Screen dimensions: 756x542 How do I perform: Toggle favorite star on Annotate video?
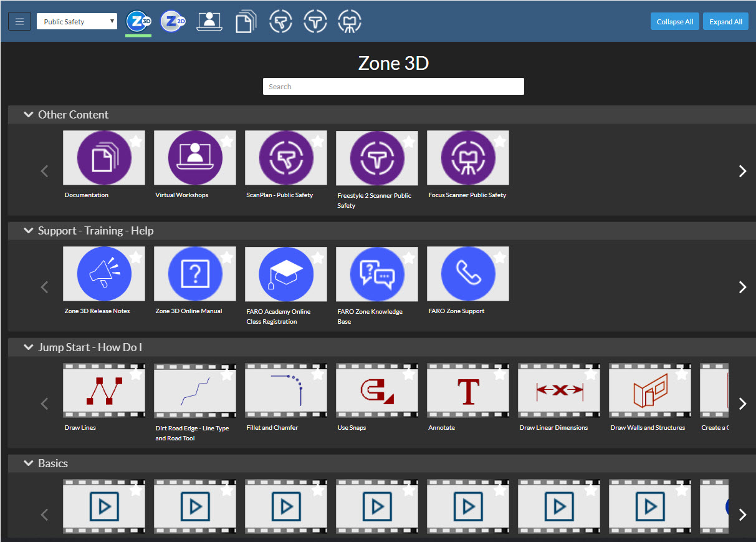pyautogui.click(x=500, y=374)
